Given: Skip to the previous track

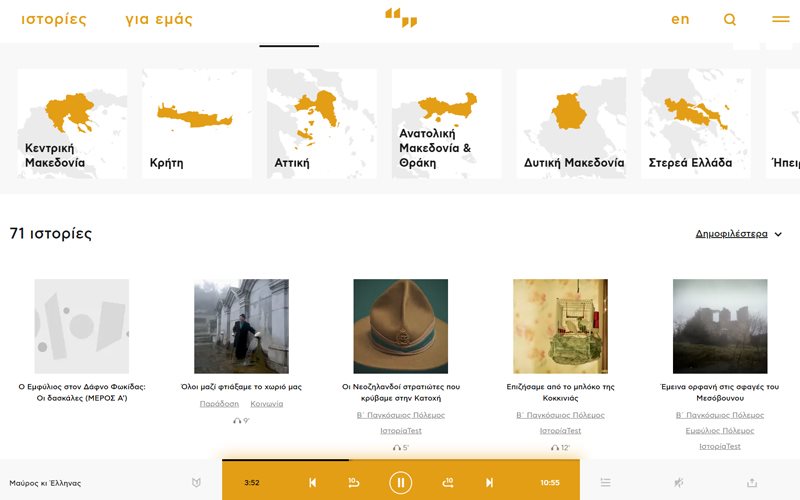Looking at the screenshot, I should coord(312,483).
